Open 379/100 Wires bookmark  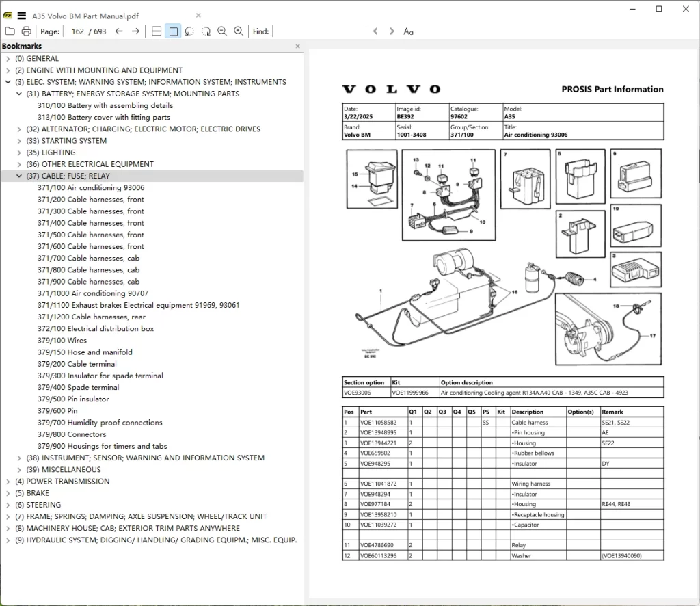tap(62, 341)
